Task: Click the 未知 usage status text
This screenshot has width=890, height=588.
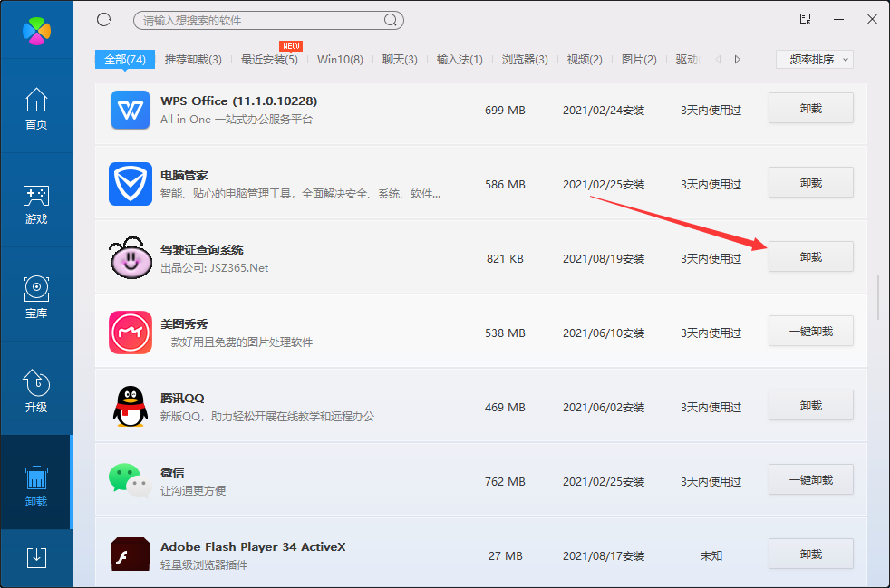Action: (711, 555)
